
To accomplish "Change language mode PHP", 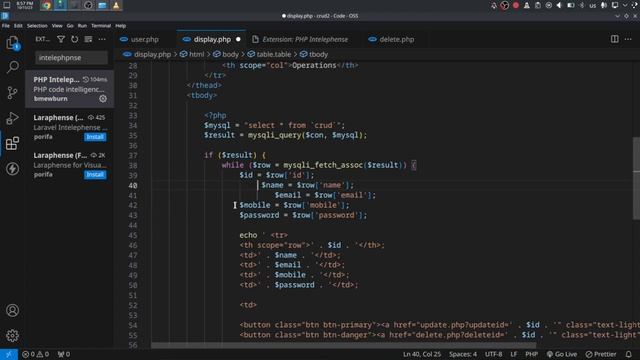I will 531,354.
